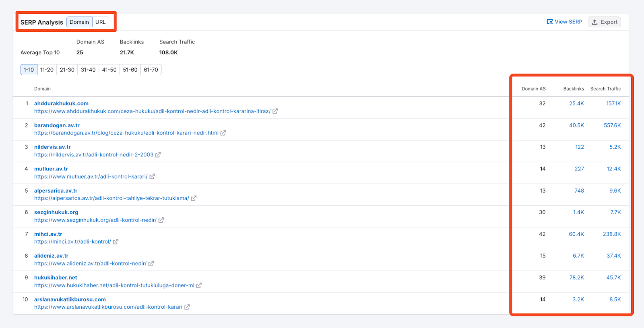
Task: Open the nildervis.av.tr adli-kontrol-nedir-2-2003 URL
Action: [94, 155]
